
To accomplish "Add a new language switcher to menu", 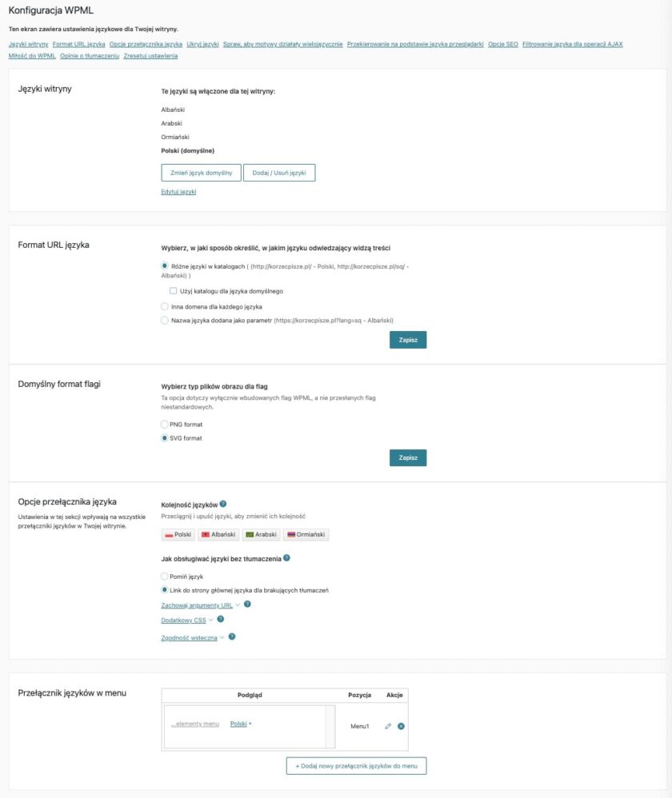I will tap(356, 765).
